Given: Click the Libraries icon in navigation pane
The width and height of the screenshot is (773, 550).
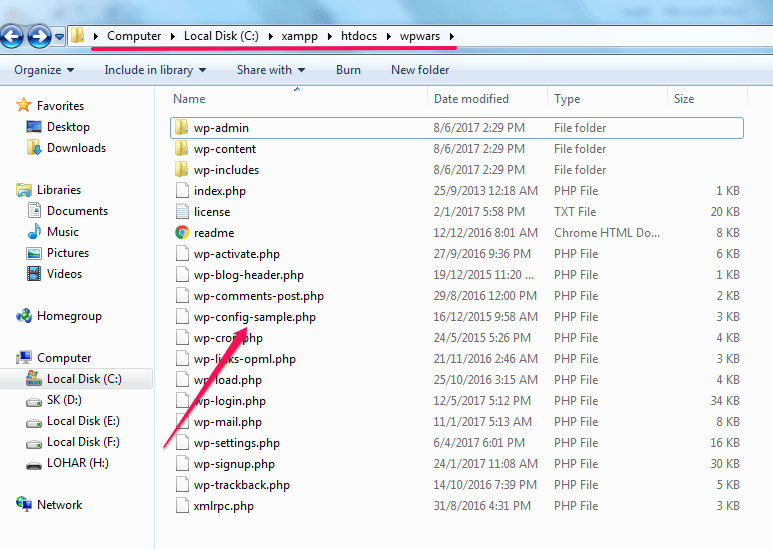Looking at the screenshot, I should [24, 190].
